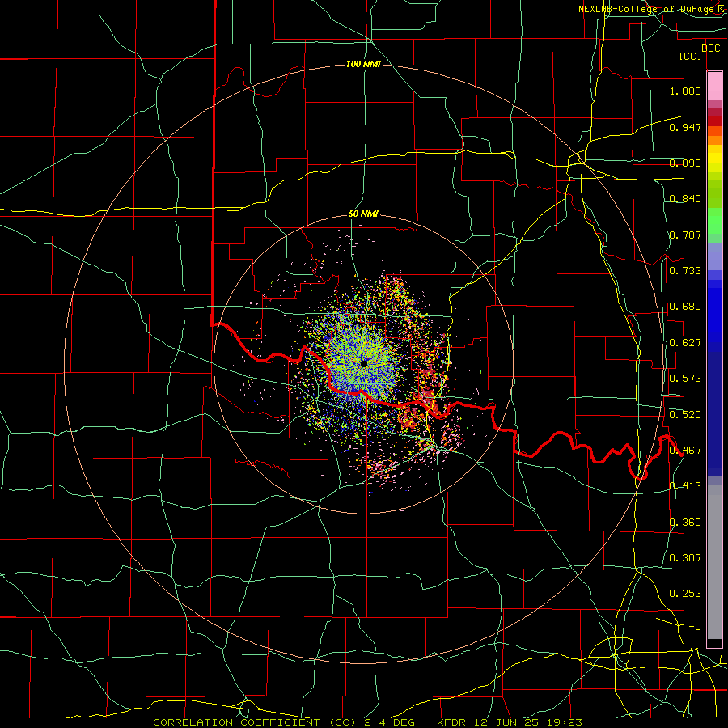Click the 0.947 scale value
Screen dimensions: 728x728
[x=685, y=127]
